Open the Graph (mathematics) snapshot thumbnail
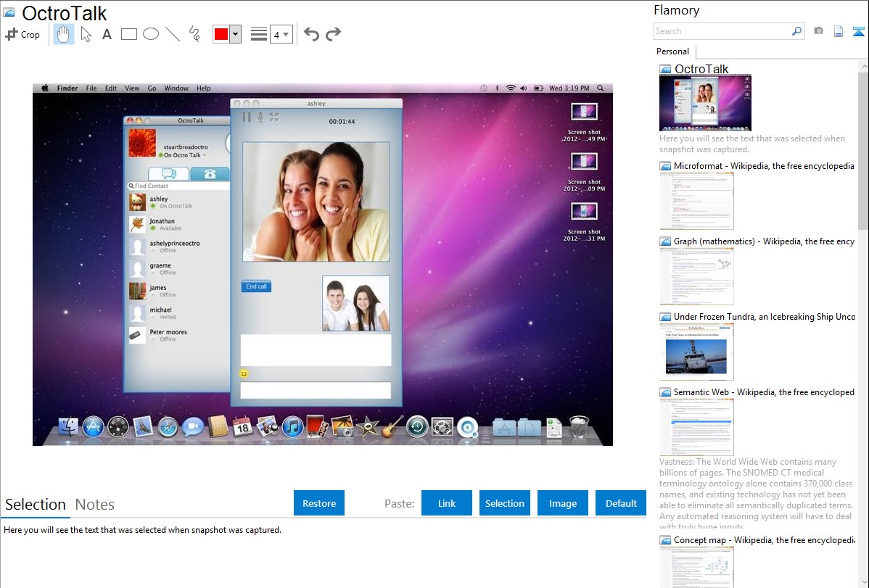 pyautogui.click(x=696, y=276)
